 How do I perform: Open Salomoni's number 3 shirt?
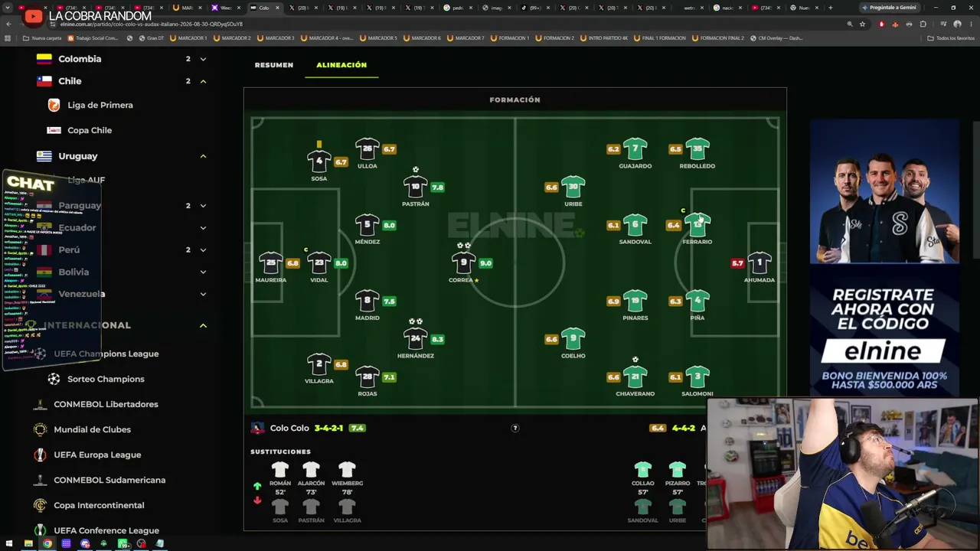(697, 377)
